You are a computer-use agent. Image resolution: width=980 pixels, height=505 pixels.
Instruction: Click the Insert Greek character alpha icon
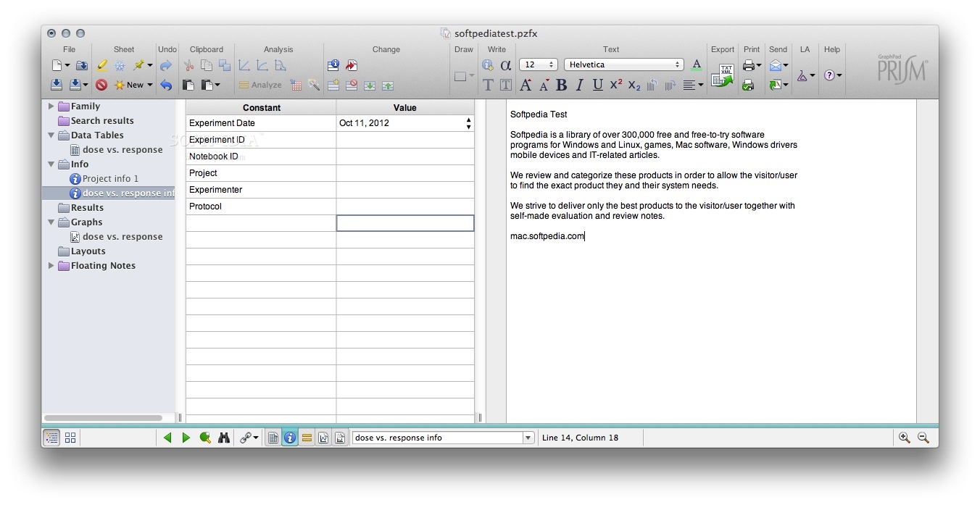point(506,65)
